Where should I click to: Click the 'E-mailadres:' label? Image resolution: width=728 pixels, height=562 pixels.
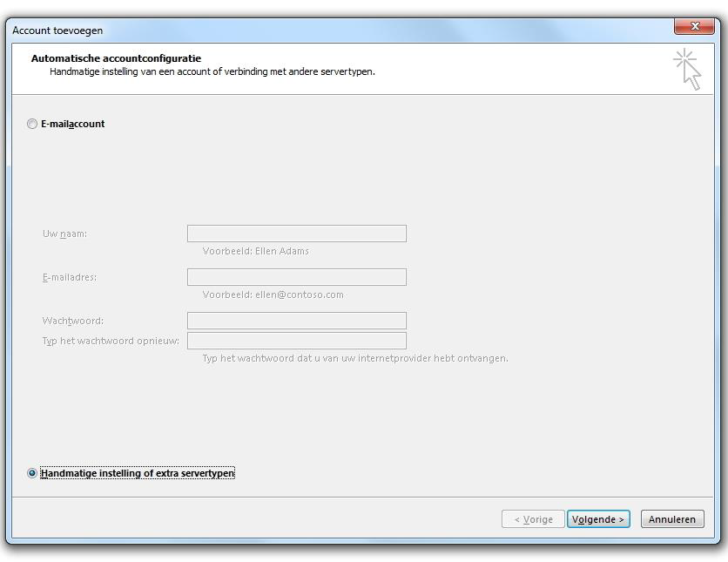[x=70, y=277]
